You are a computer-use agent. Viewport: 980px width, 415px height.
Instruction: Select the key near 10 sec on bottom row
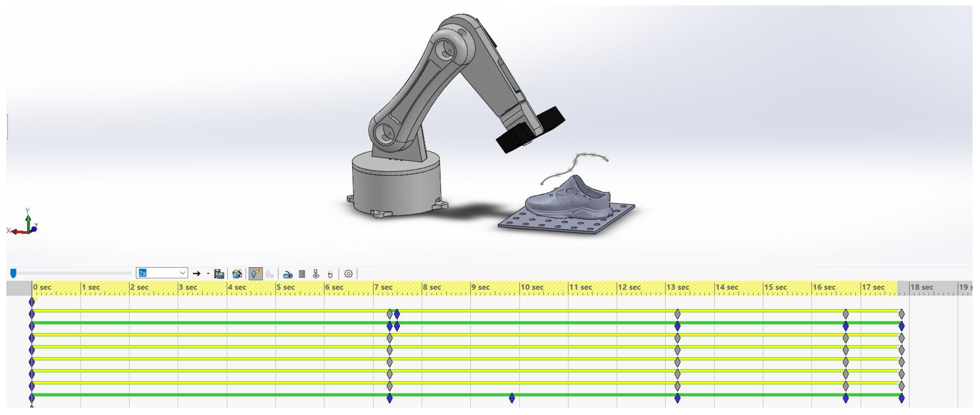click(512, 398)
